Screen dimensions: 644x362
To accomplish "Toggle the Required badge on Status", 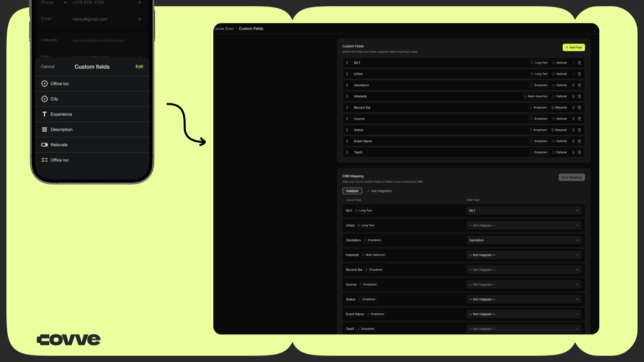I will pyautogui.click(x=559, y=130).
